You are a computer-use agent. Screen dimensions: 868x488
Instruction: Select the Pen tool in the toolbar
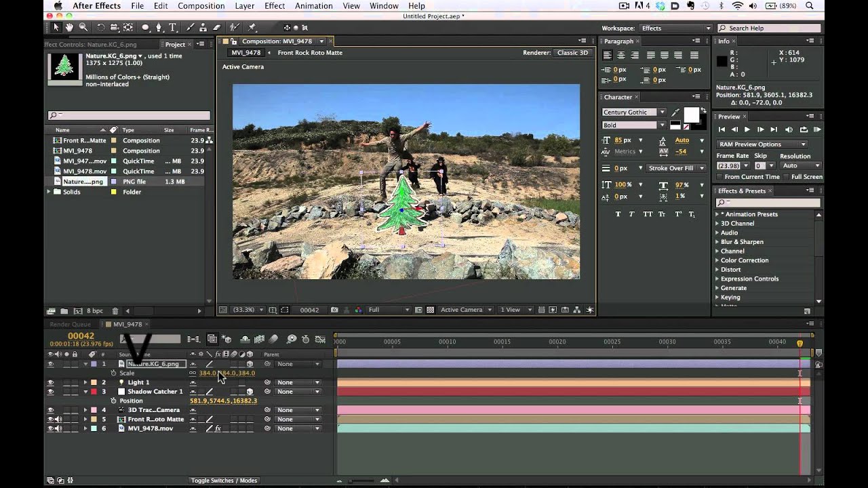tap(159, 27)
